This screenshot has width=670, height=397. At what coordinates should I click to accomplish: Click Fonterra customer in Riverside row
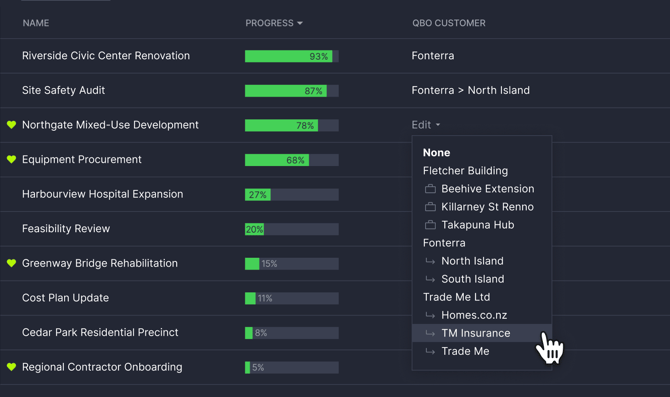pos(433,56)
